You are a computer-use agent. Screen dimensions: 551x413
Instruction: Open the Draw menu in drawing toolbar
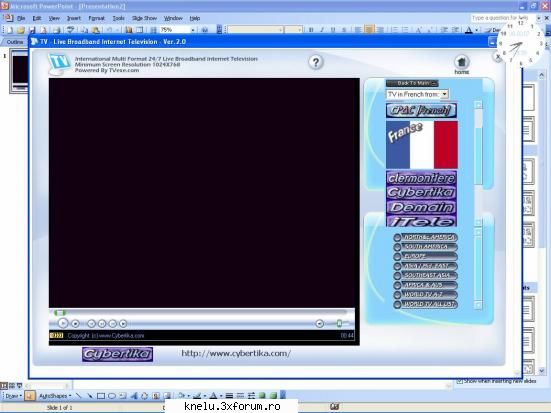point(14,396)
